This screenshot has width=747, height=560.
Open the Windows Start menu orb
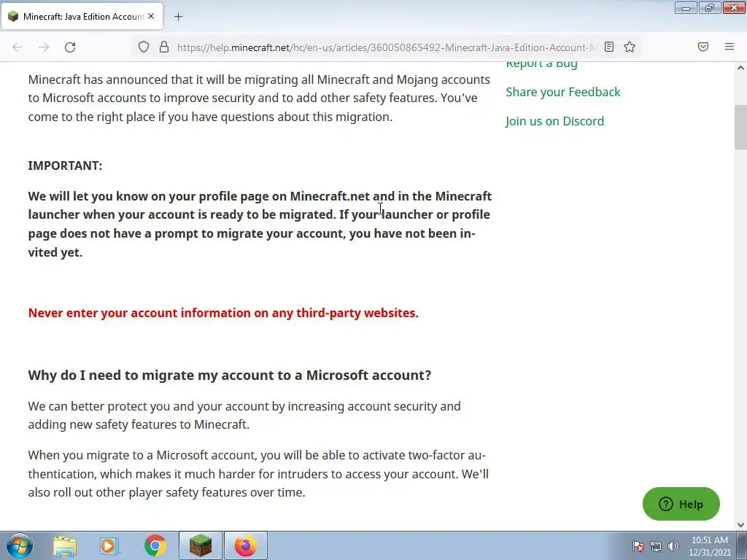pos(19,545)
